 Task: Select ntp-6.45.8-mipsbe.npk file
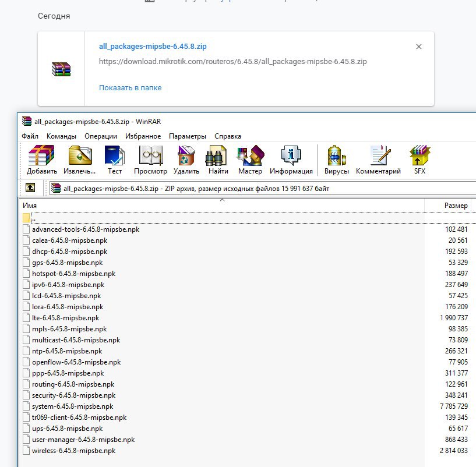point(67,351)
